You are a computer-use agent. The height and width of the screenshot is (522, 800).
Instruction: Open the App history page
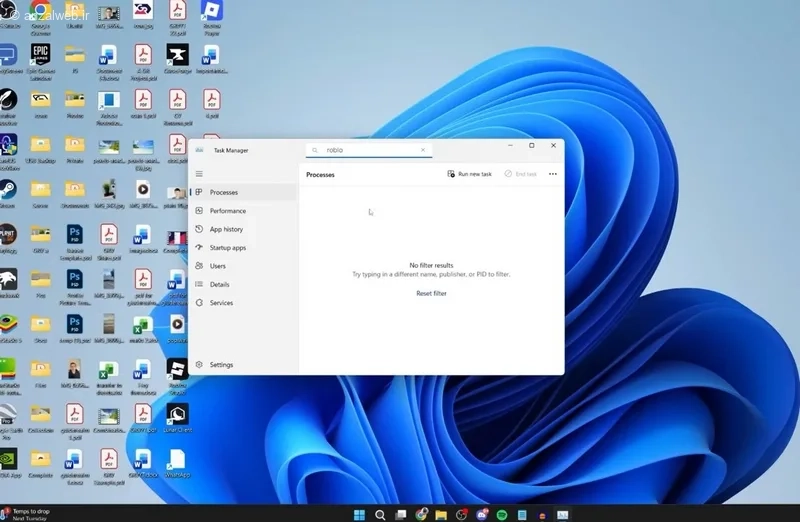click(243, 229)
